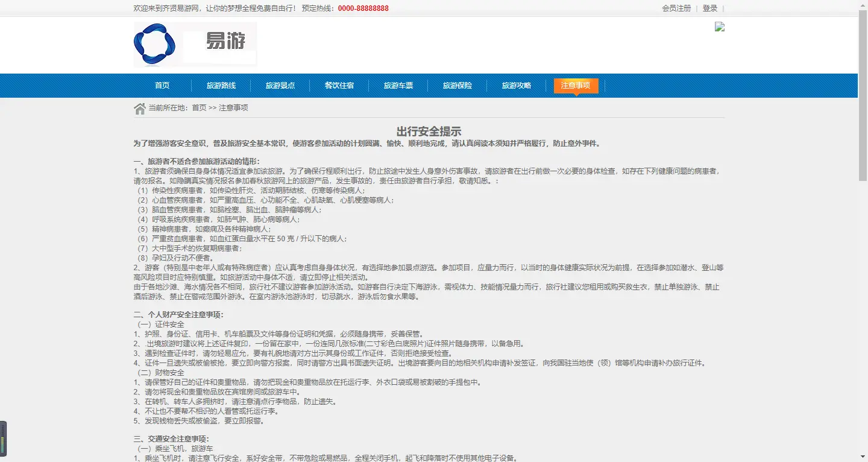Click the 登录 login link
Screen dimensions: 868x462
pyautogui.click(x=709, y=8)
